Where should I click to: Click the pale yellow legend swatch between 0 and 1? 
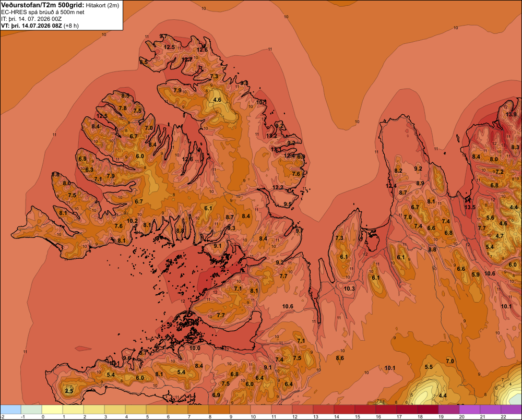tap(52, 410)
